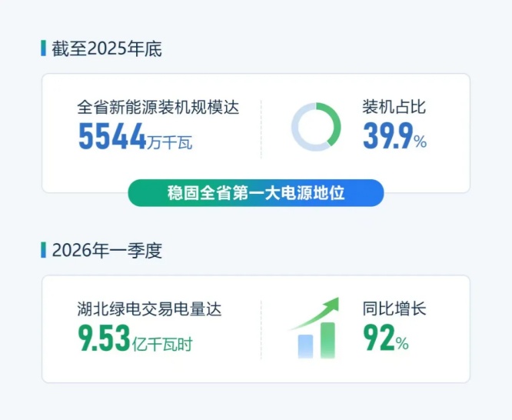Viewport: 512px width, 420px height.
Task: Click the 稳固全省第一大电源地位 banner
Action: click(256, 193)
